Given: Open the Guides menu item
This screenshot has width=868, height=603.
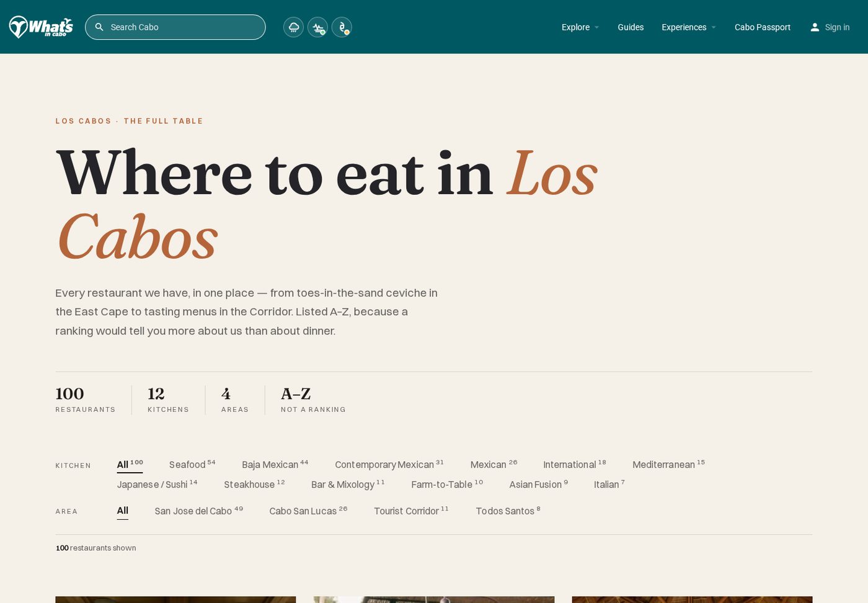Looking at the screenshot, I should coord(631,27).
